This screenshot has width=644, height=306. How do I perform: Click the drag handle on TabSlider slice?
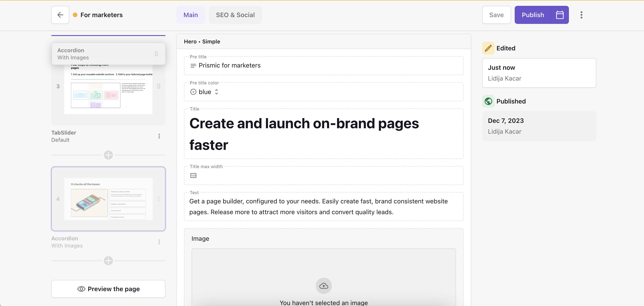(159, 86)
